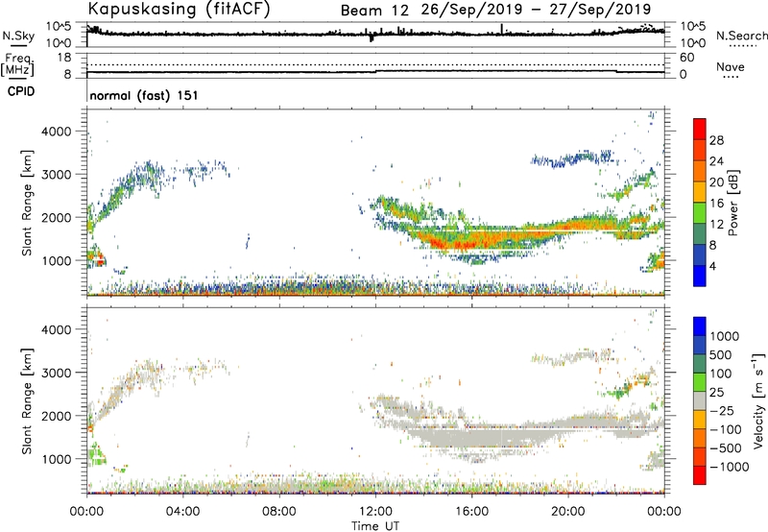Click the '12:00' time tick label

375,512
